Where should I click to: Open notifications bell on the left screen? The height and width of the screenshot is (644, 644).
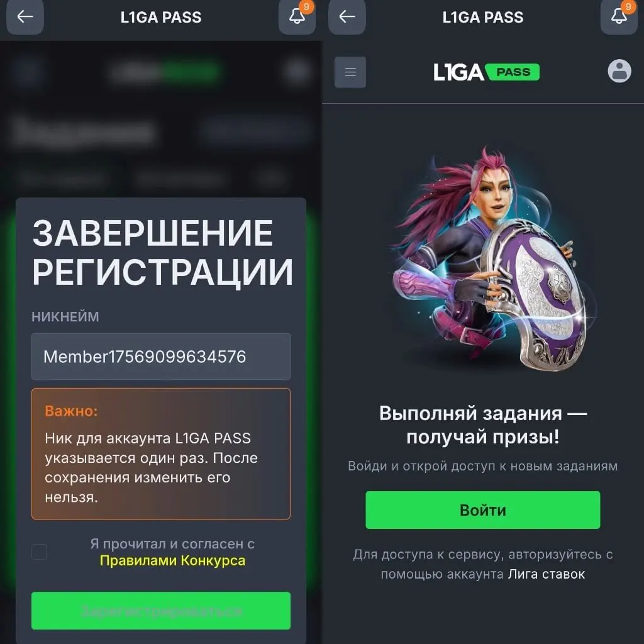point(297,16)
